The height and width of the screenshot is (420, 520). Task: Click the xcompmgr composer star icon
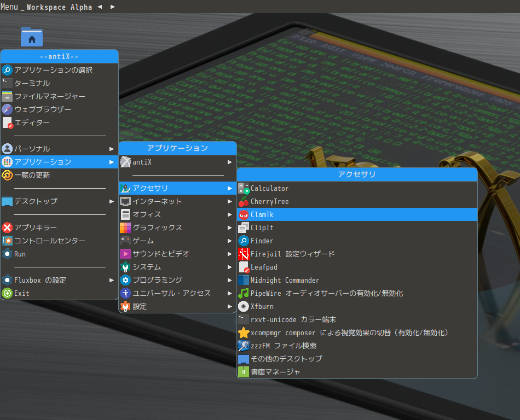[x=244, y=332]
